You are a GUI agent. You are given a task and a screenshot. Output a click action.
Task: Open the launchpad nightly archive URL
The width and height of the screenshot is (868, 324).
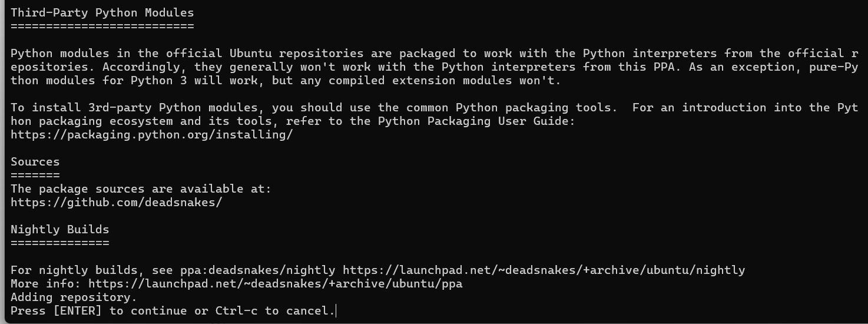544,270
